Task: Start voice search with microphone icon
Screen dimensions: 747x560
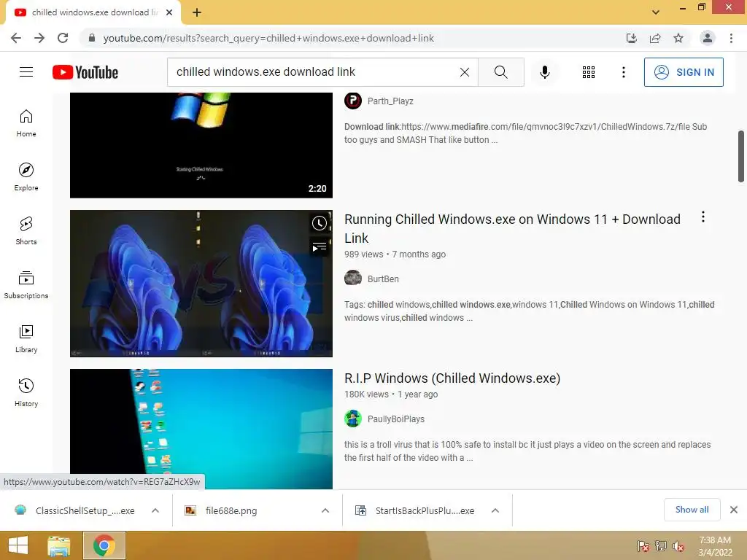Action: 545,72
